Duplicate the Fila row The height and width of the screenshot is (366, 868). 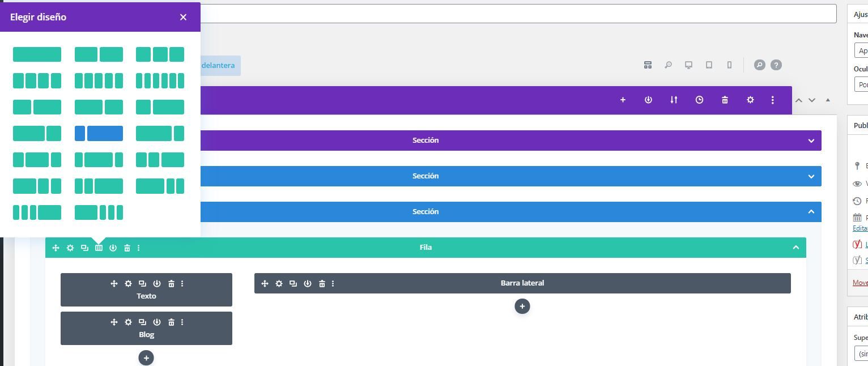[84, 248]
